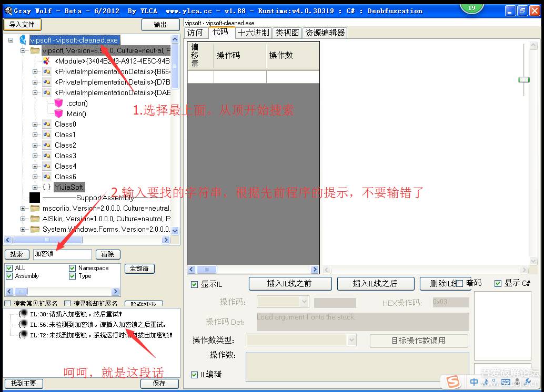Click the Class4 class icon
544x392 pixels.
coord(47,166)
